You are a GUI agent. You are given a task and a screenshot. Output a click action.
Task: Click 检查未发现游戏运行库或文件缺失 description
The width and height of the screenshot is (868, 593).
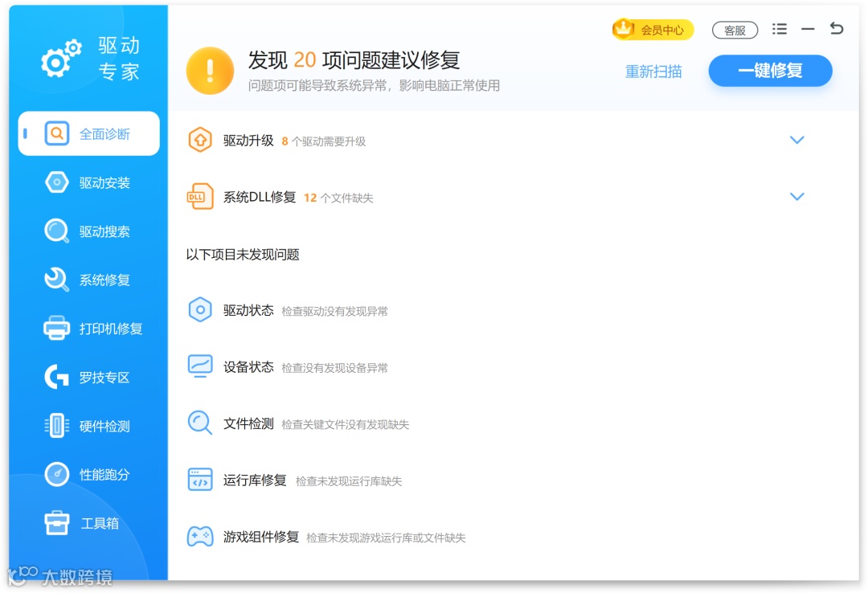(x=386, y=538)
